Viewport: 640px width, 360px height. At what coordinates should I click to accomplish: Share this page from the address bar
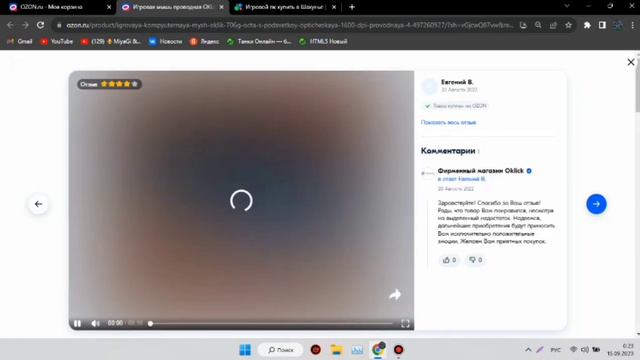pos(553,25)
